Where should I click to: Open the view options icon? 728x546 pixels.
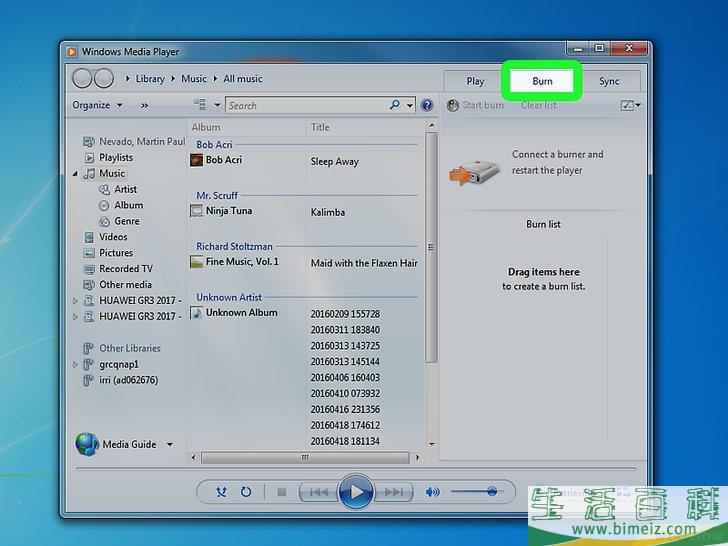pyautogui.click(x=200, y=104)
